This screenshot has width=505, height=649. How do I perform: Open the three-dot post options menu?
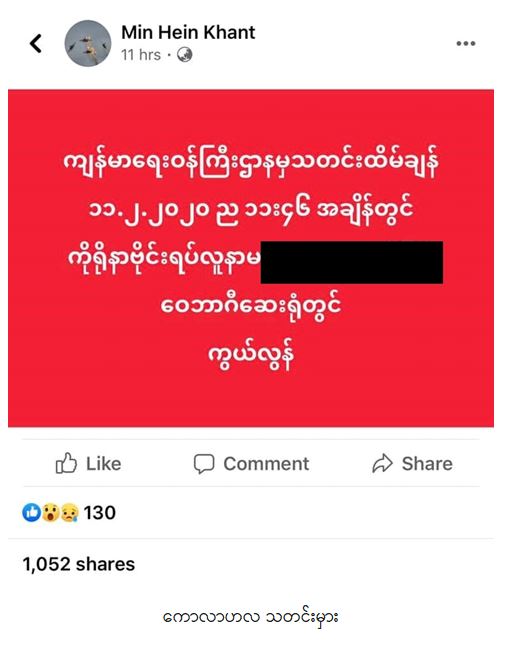[x=466, y=43]
